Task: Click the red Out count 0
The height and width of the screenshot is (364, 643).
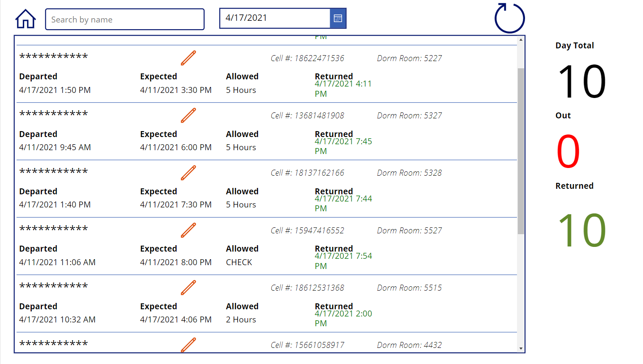Action: 568,151
